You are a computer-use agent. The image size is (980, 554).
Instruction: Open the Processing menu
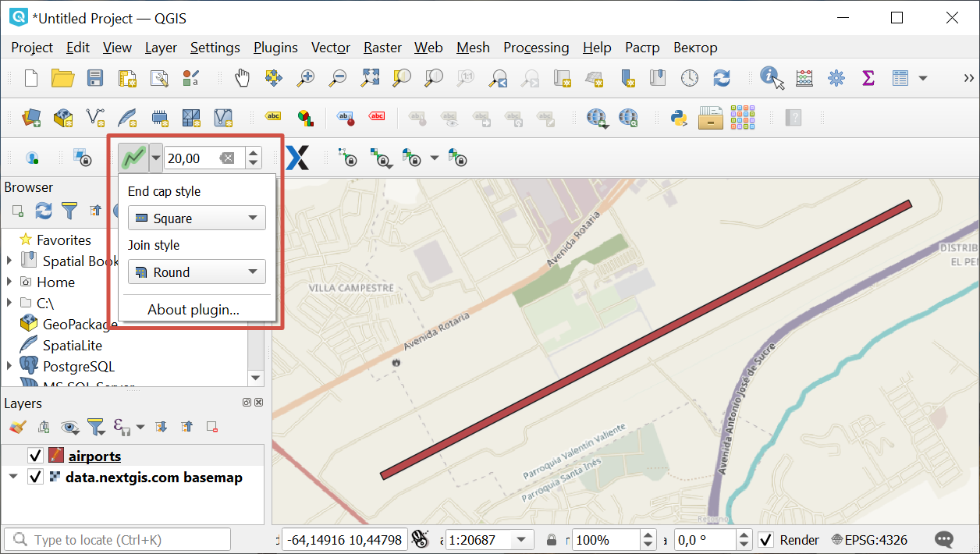(536, 48)
